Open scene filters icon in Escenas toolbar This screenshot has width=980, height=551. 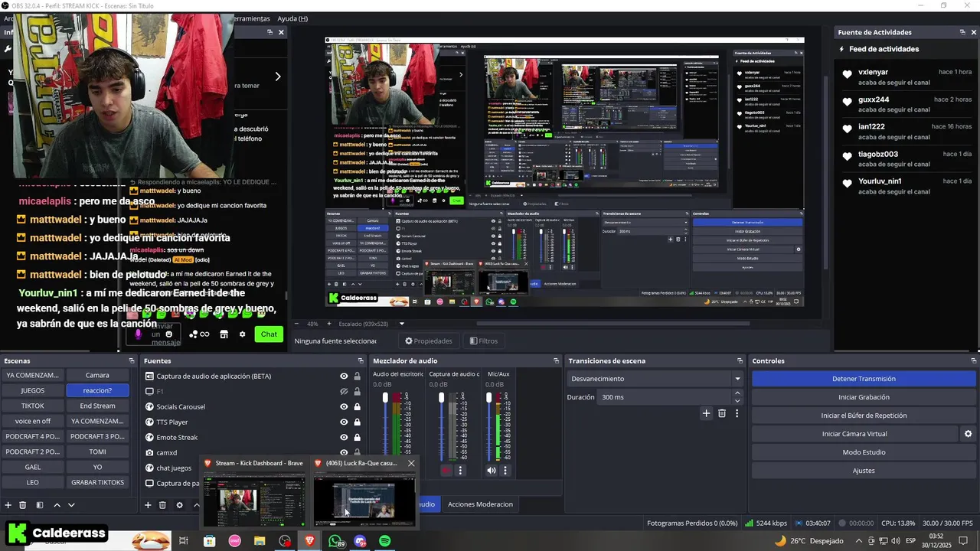40,505
